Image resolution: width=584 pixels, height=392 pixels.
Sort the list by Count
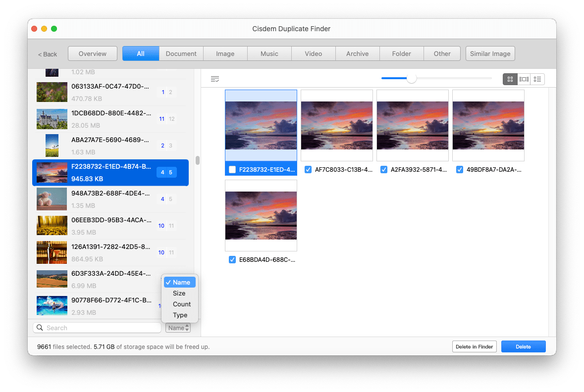182,304
